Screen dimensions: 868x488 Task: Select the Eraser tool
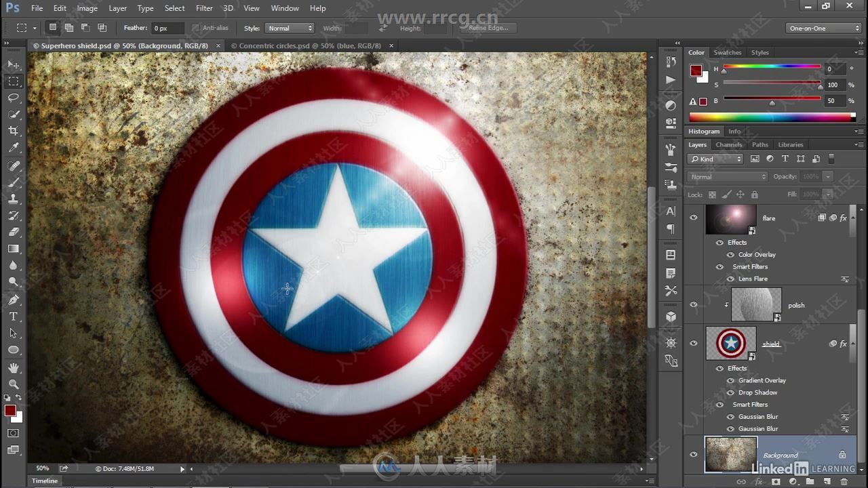(x=14, y=232)
